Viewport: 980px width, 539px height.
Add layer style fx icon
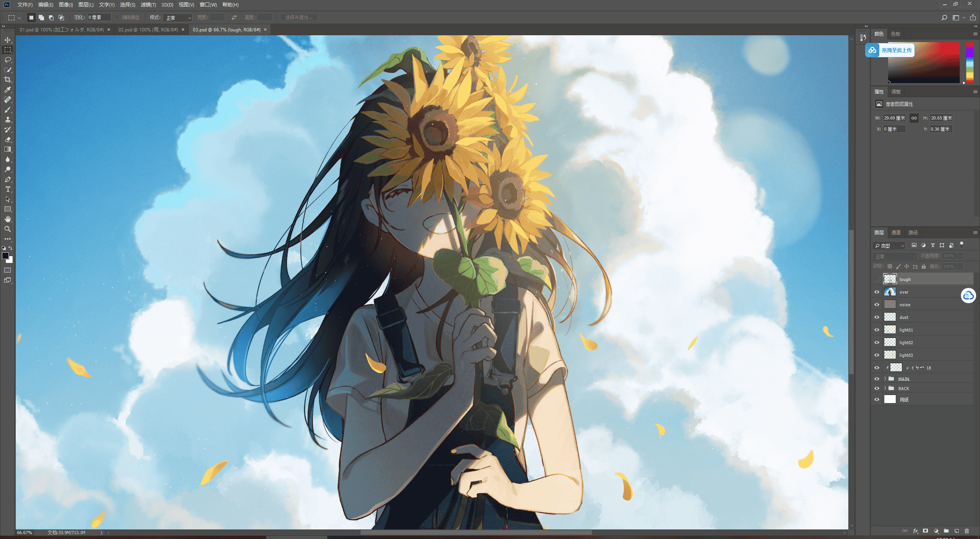pos(915,531)
